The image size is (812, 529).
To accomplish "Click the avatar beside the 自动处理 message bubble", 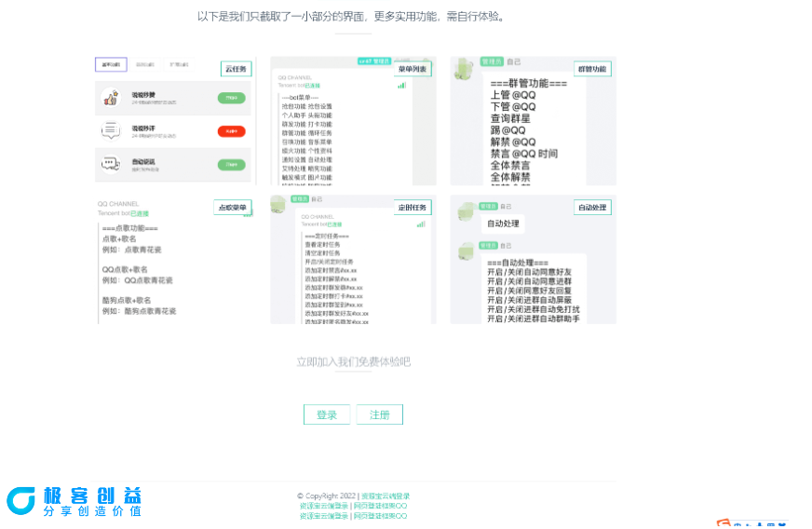I will tap(467, 212).
